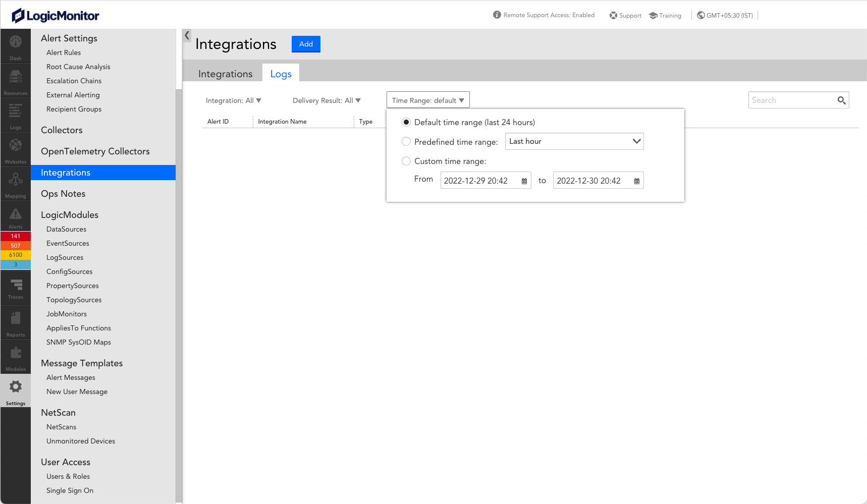Select Predefined time range radio button
The image size is (867, 504).
click(406, 141)
